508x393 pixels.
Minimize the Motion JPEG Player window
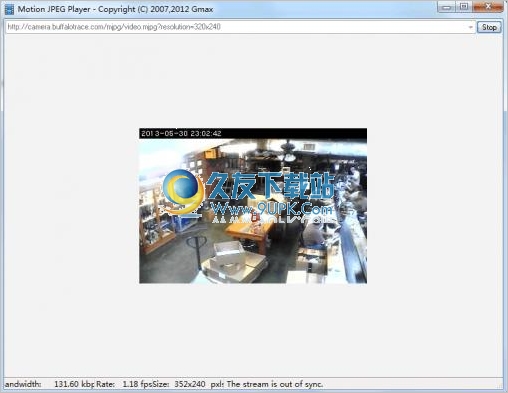(x=447, y=7)
